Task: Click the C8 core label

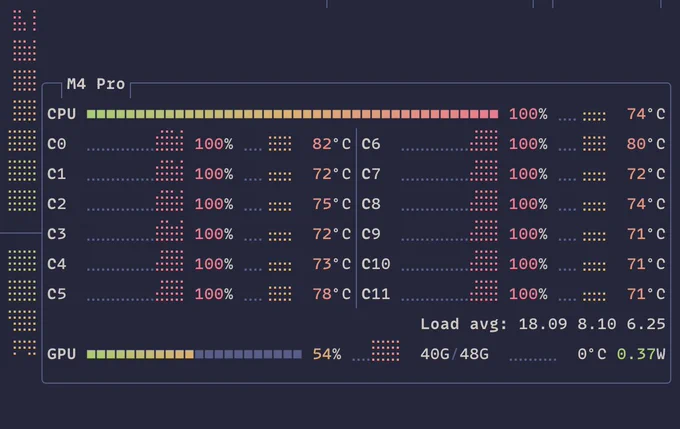Action: (x=371, y=204)
